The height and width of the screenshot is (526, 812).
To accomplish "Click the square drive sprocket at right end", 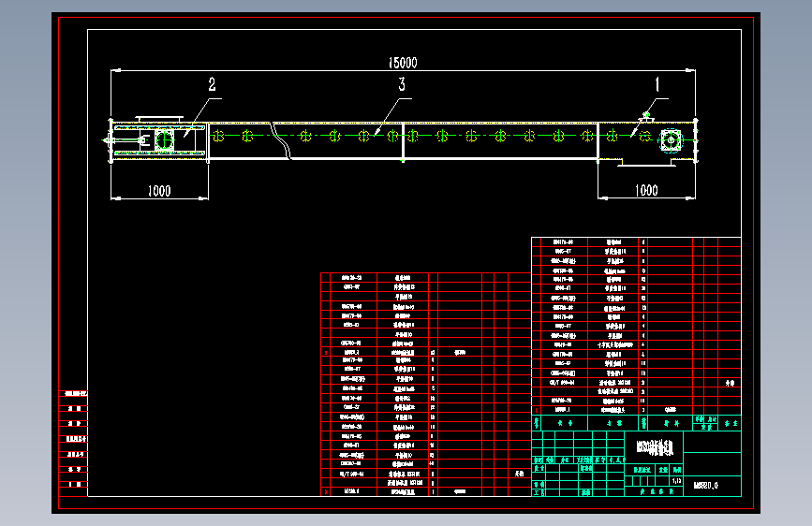I will [x=671, y=139].
